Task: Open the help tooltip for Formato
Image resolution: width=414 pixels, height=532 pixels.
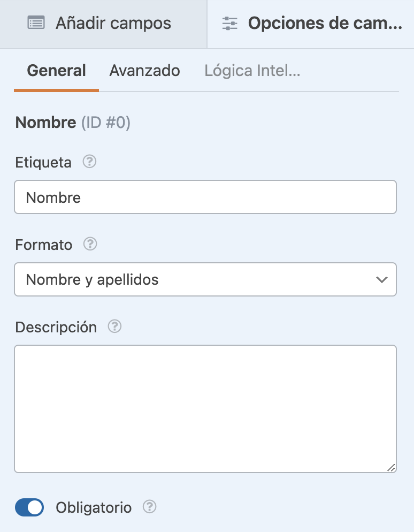Action: (x=90, y=244)
